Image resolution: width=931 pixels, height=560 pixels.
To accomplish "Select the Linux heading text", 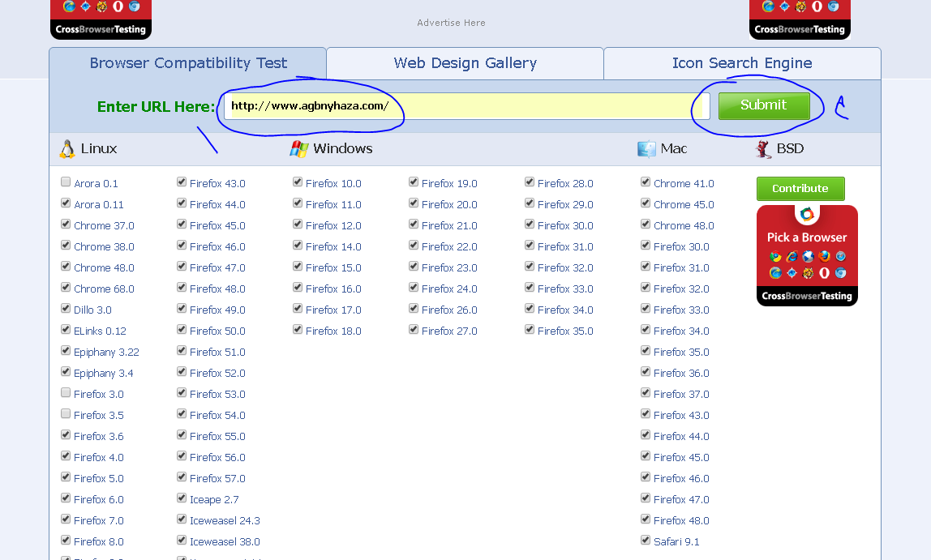I will (99, 148).
